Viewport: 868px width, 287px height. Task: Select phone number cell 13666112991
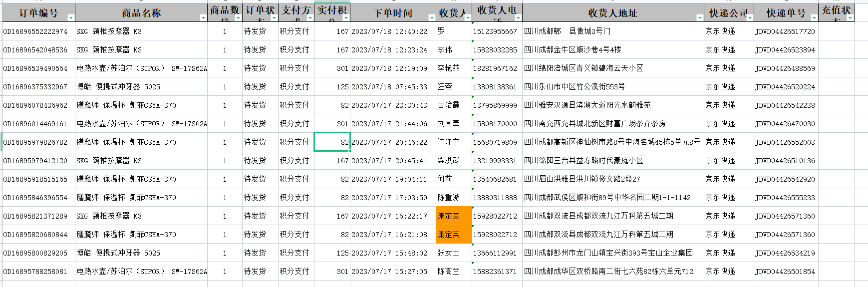pos(497,253)
